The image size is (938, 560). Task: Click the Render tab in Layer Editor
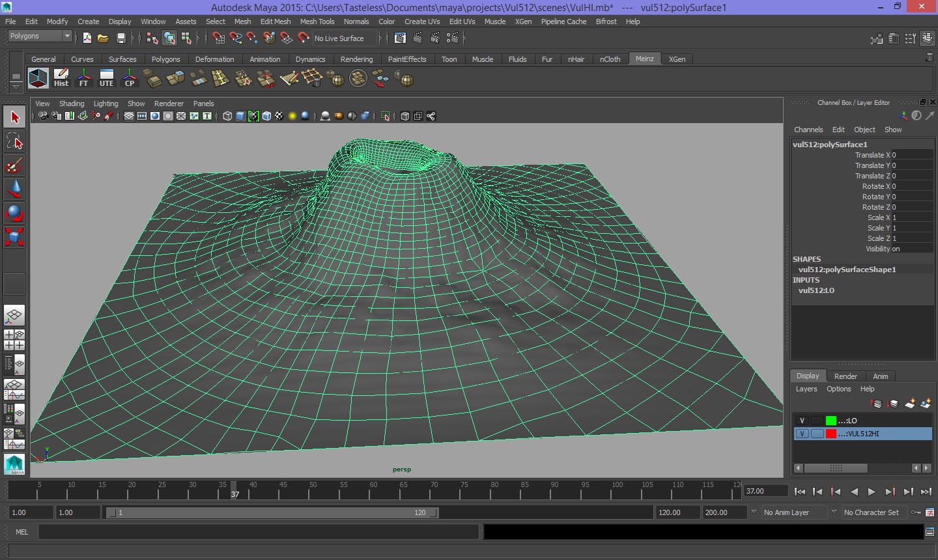coord(846,376)
